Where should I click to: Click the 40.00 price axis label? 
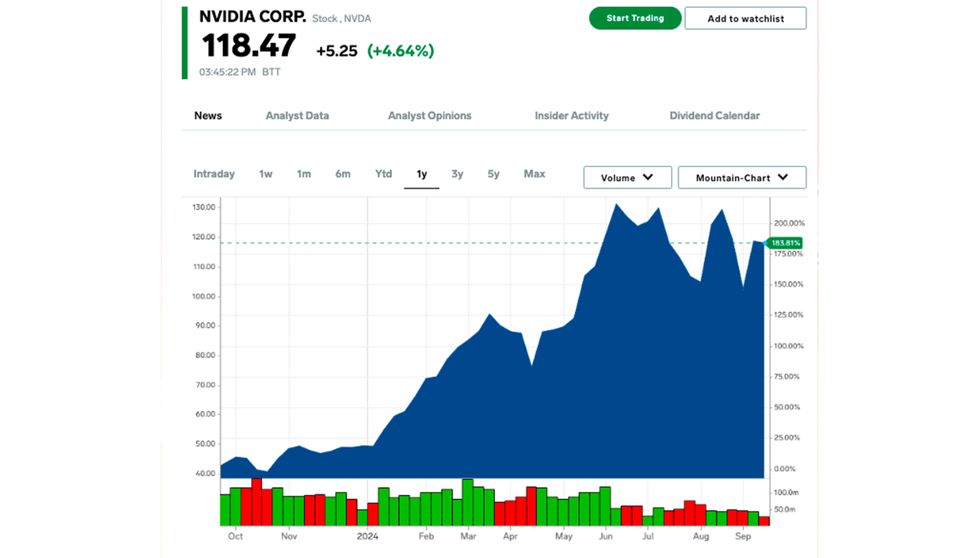tap(205, 474)
